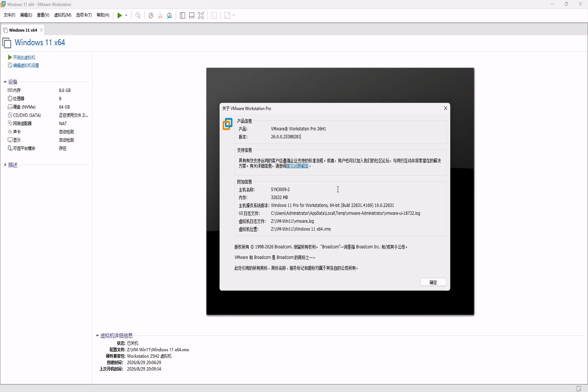This screenshot has width=588, height=392.
Task: Click 开启此虚拟机 link
Action: 24,57
